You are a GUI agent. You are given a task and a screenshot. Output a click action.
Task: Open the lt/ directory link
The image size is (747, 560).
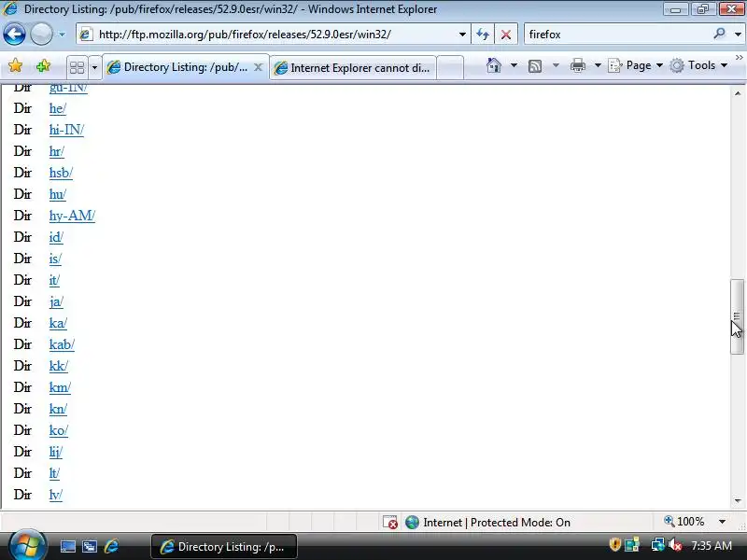pos(54,473)
